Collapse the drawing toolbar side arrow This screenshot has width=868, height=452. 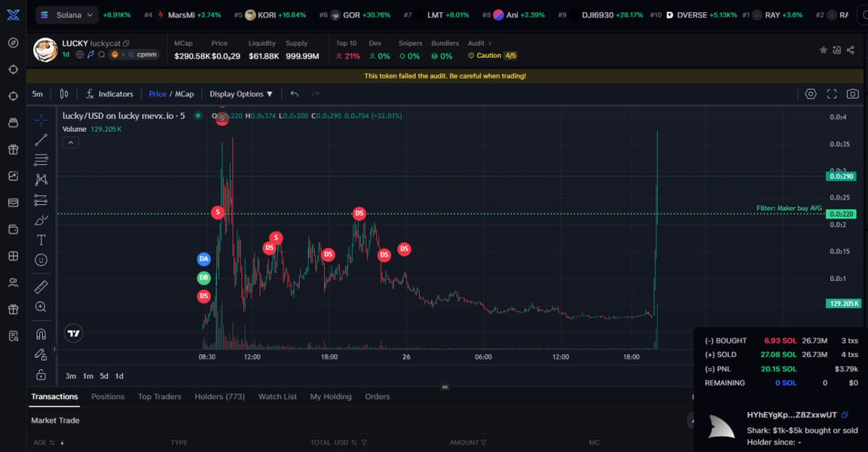click(54, 349)
